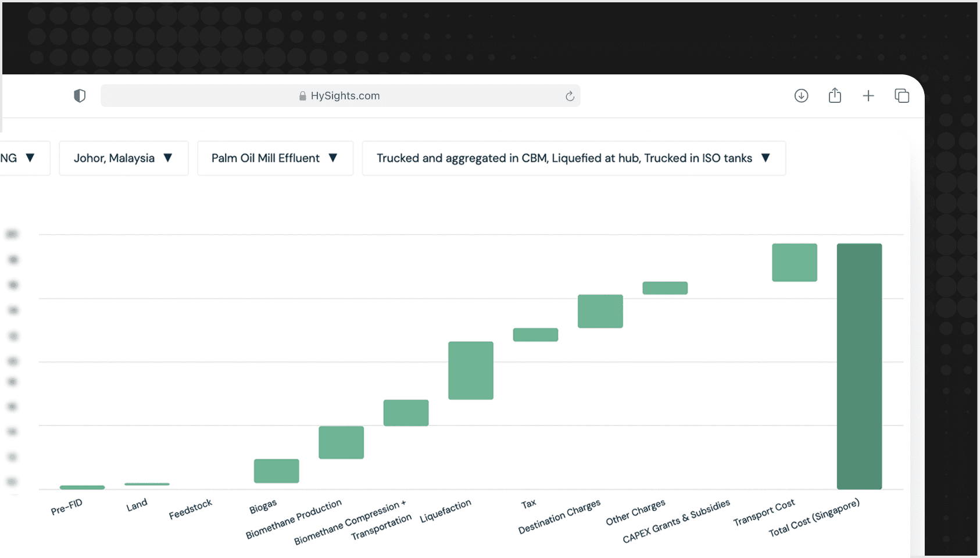Click the Other Charges bar

665,288
